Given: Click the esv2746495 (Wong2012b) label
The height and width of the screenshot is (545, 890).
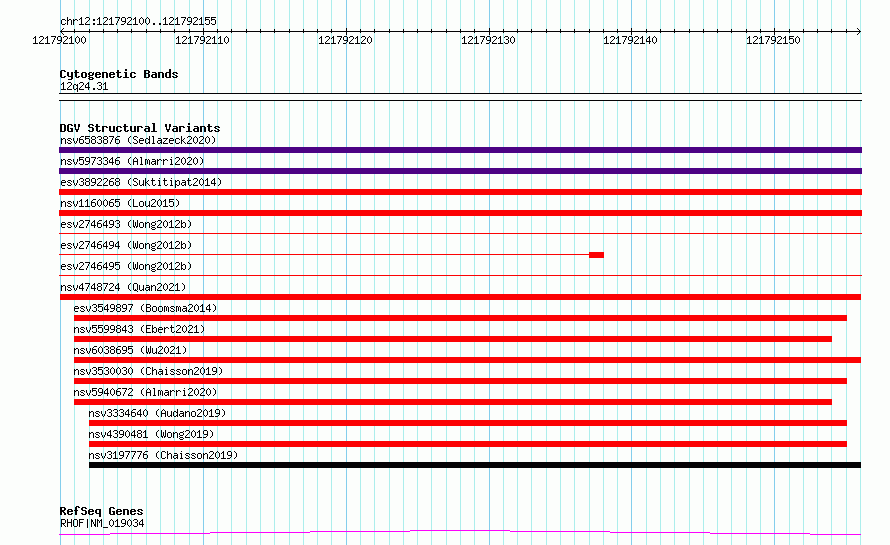Looking at the screenshot, I should click(126, 266).
